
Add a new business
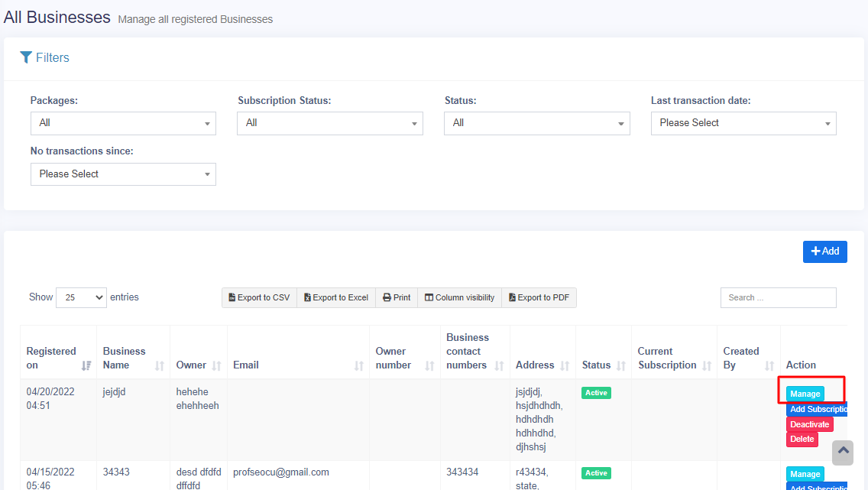[824, 251]
